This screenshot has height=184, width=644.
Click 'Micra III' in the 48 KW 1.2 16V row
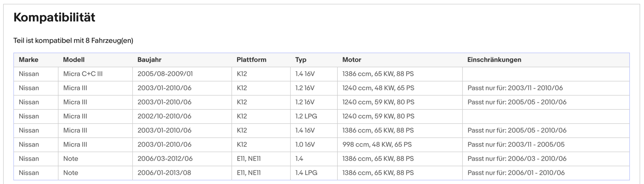click(75, 88)
